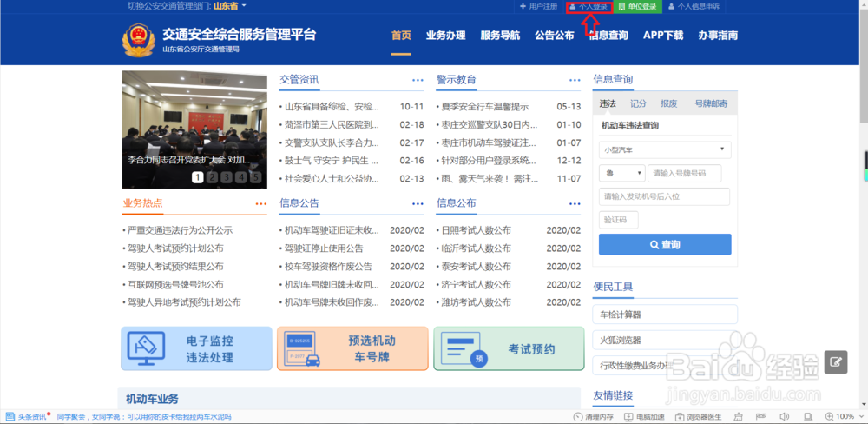868x424 pixels.
Task: Open the scrolling headline about 同学聚会
Action: (x=144, y=417)
